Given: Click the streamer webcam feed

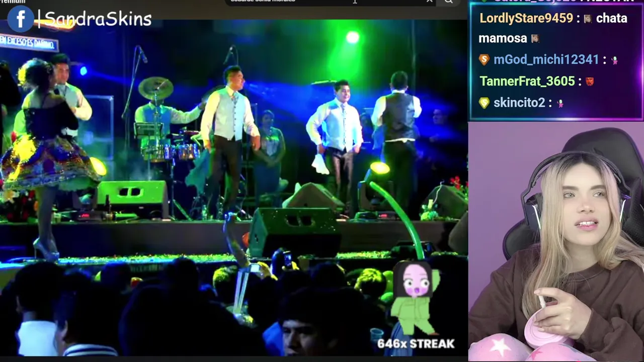Looking at the screenshot, I should pos(556,242).
